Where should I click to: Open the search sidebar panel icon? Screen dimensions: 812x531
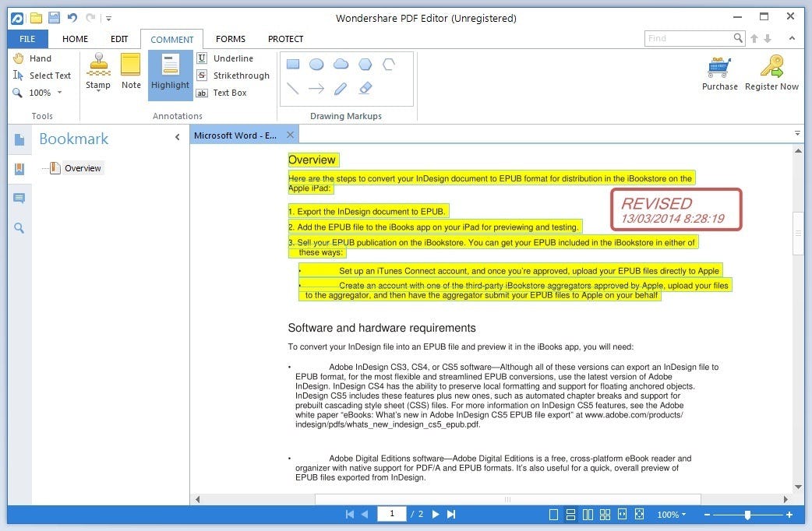[19, 227]
